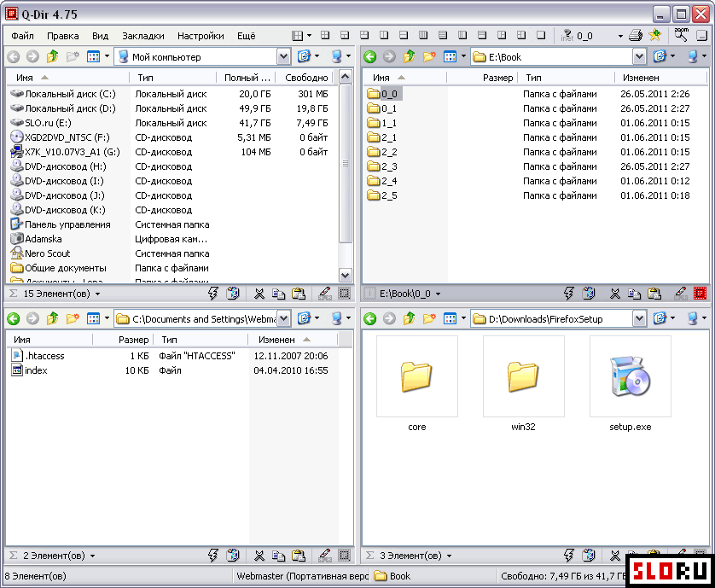Expand the 15 Элемент(ов) status dropdown
This screenshot has width=715, height=588.
[97, 294]
